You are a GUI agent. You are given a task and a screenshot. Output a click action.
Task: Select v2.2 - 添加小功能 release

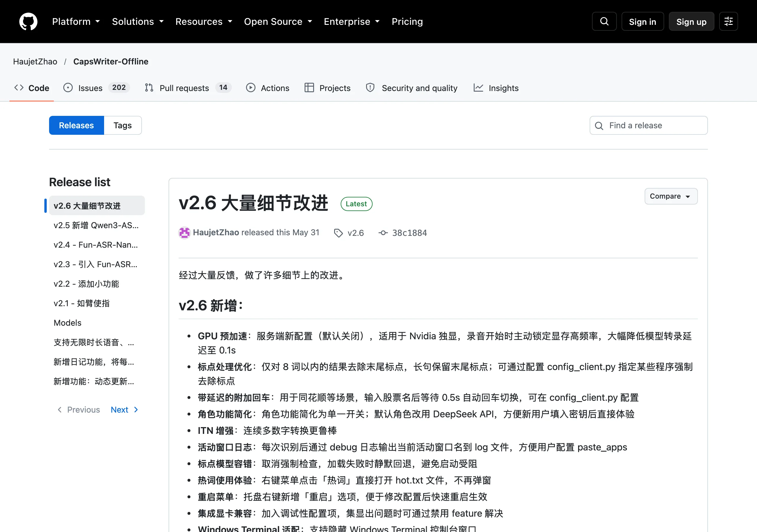click(97, 283)
